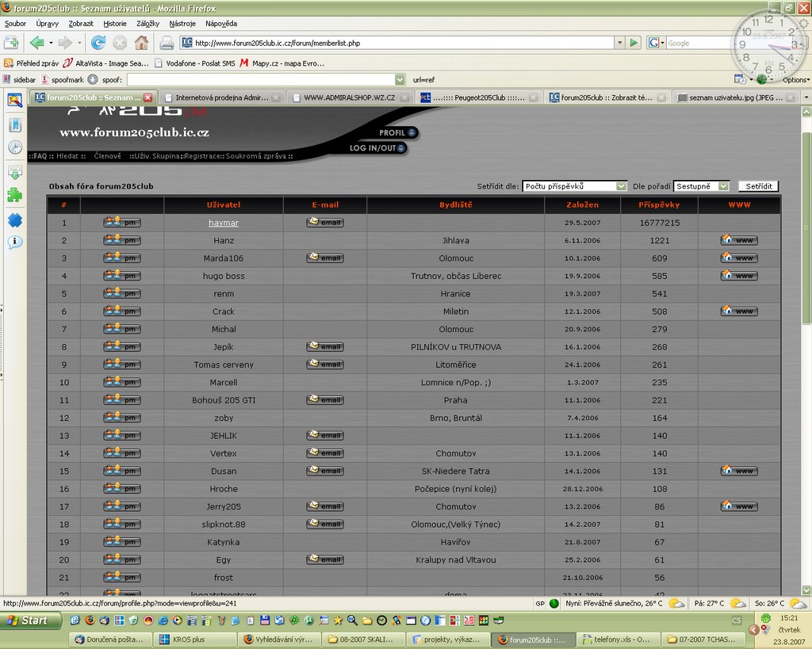Image resolution: width=812 pixels, height=649 pixels.
Task: Open the green puzzle-piece add-ons sidebar icon
Action: [14, 195]
